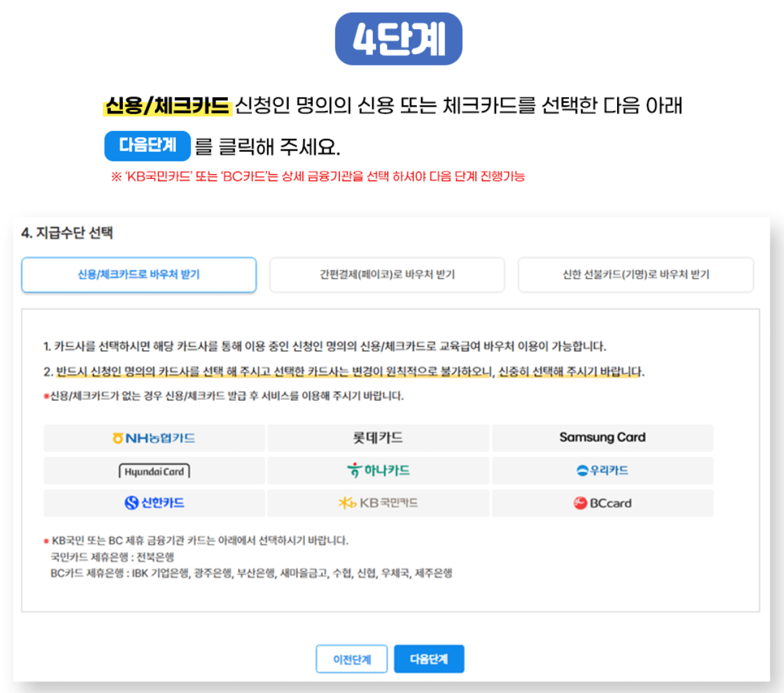Screen dimensions: 784x693
Task: Click the 4단계 step badge
Action: coord(399,39)
